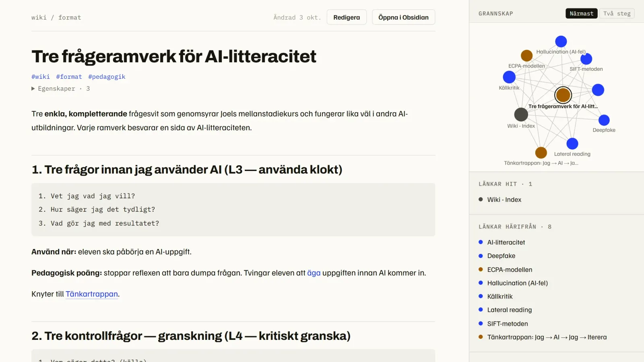Viewport: 644px width, 362px height.
Task: Select the Lateral reading graph node
Action: pyautogui.click(x=572, y=144)
